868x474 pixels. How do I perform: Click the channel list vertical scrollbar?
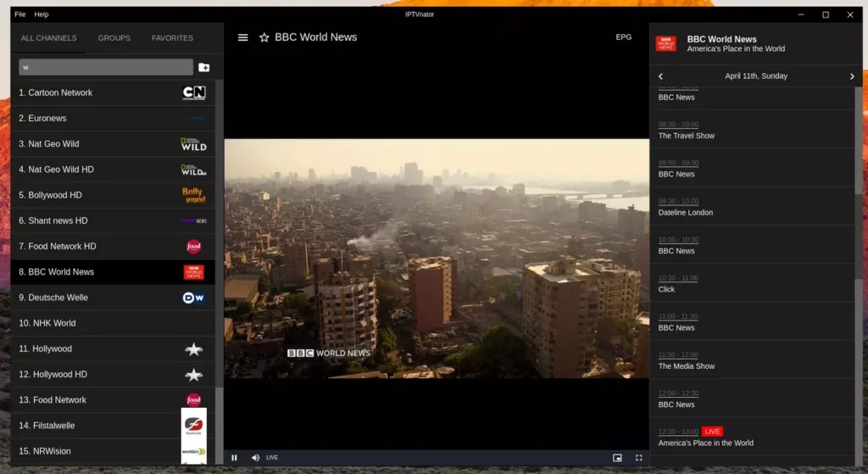click(x=219, y=254)
